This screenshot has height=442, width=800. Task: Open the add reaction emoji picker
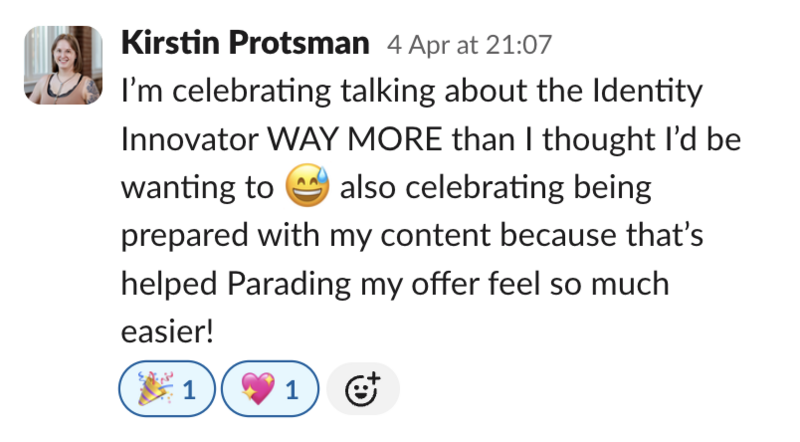363,389
